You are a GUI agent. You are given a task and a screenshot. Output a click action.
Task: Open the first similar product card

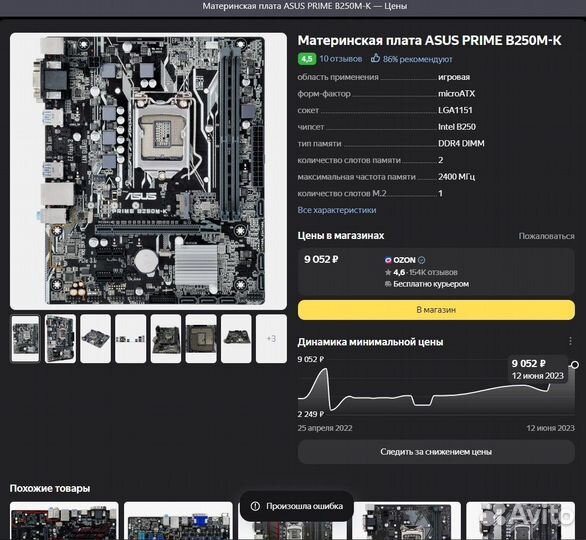click(64, 521)
